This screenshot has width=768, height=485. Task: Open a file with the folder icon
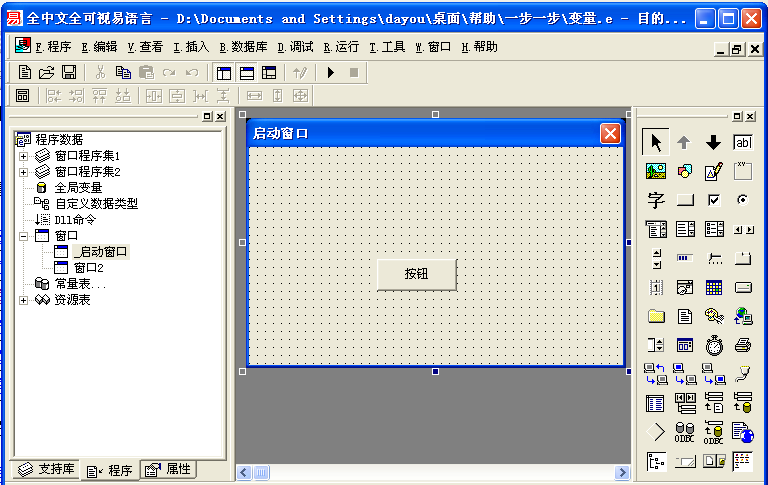tap(47, 73)
